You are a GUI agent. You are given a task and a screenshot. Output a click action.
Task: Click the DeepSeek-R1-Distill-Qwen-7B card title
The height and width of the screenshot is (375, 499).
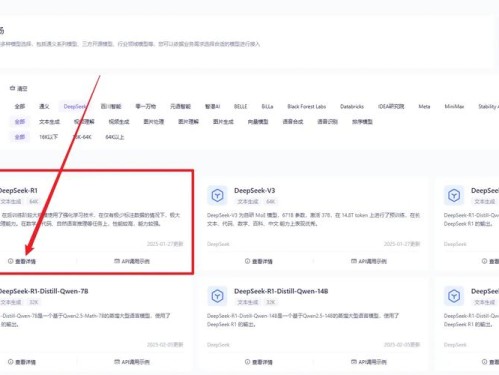(x=44, y=291)
